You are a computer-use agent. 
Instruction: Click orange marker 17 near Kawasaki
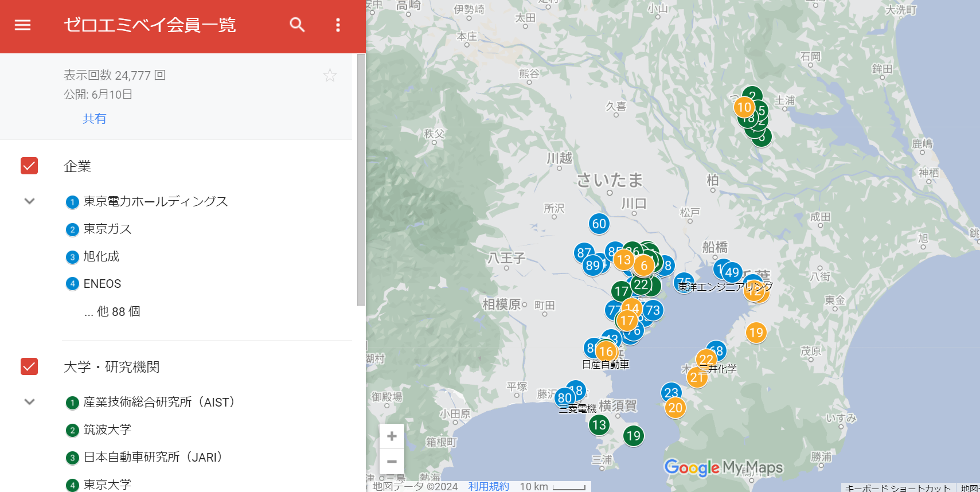tap(627, 321)
